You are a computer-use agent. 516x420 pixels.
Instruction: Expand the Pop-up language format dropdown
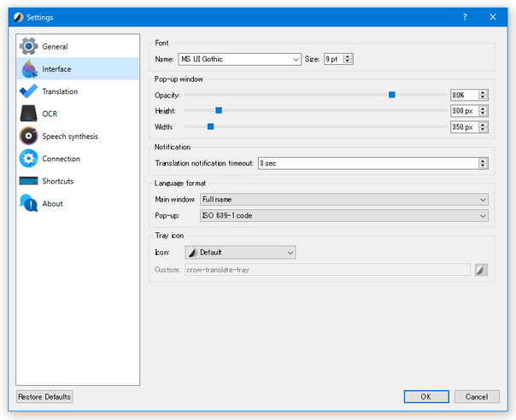[x=344, y=216]
